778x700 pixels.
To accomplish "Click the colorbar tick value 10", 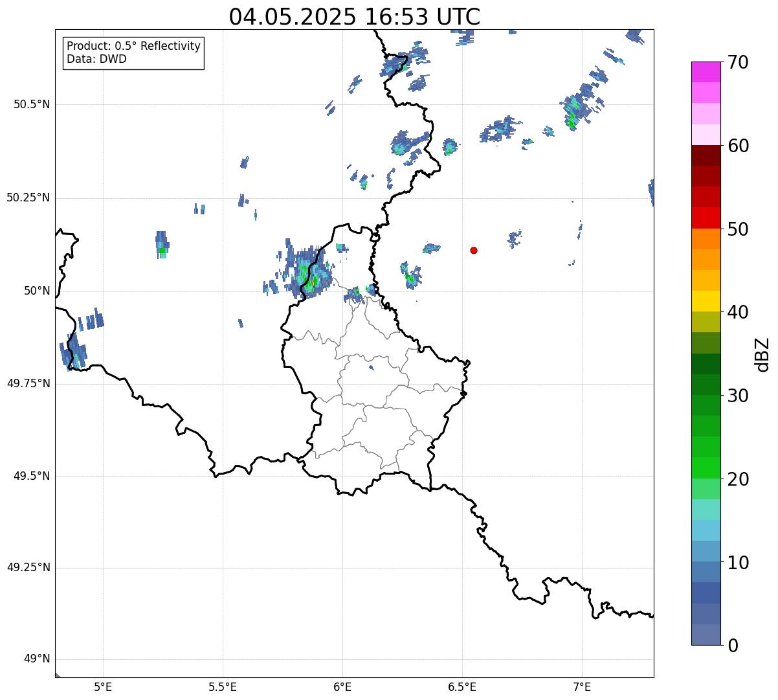I will (x=738, y=562).
